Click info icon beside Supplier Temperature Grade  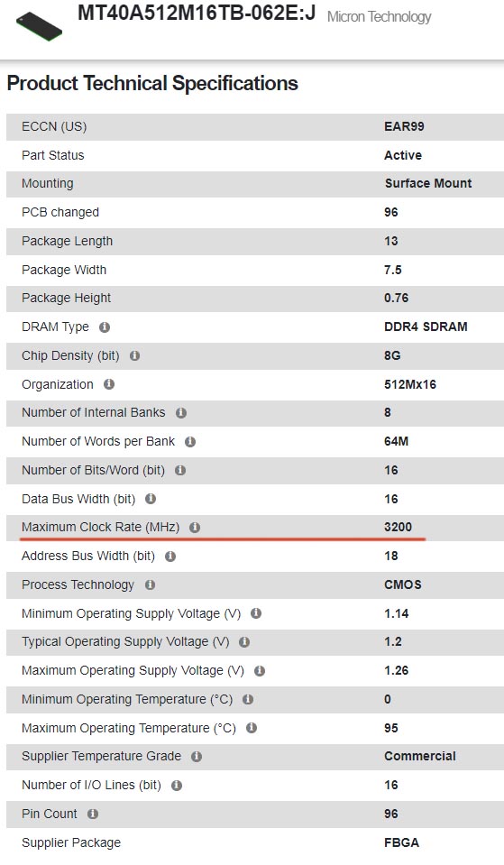(x=197, y=757)
